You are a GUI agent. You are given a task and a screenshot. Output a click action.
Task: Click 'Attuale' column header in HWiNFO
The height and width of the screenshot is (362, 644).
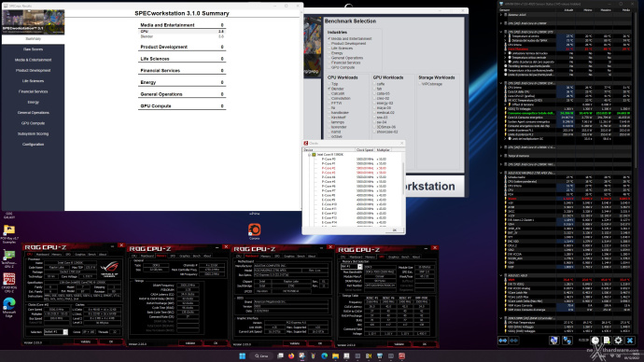tap(568, 10)
